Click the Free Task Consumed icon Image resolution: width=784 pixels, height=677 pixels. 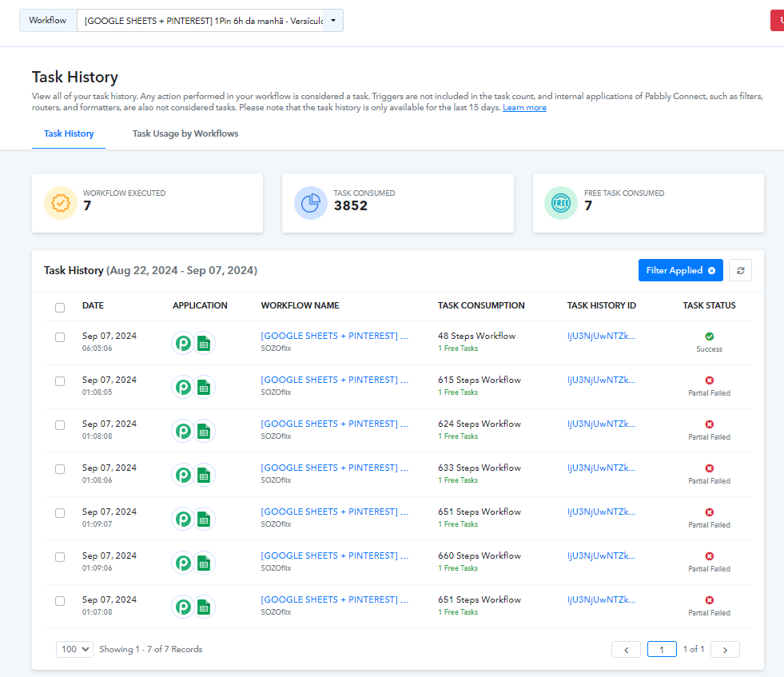pos(561,202)
